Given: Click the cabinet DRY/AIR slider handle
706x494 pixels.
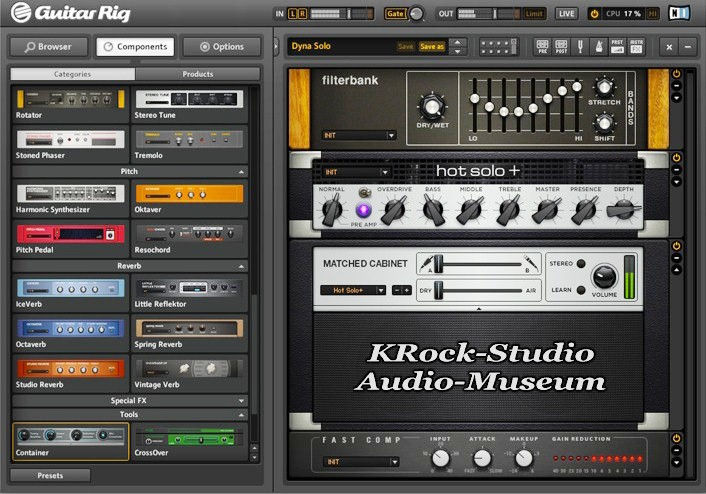Looking at the screenshot, I should tap(439, 290).
